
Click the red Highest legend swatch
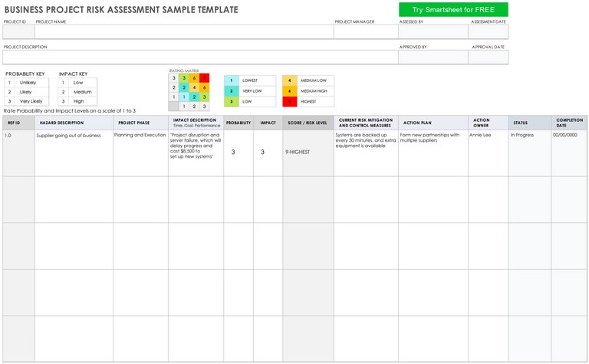pos(290,102)
